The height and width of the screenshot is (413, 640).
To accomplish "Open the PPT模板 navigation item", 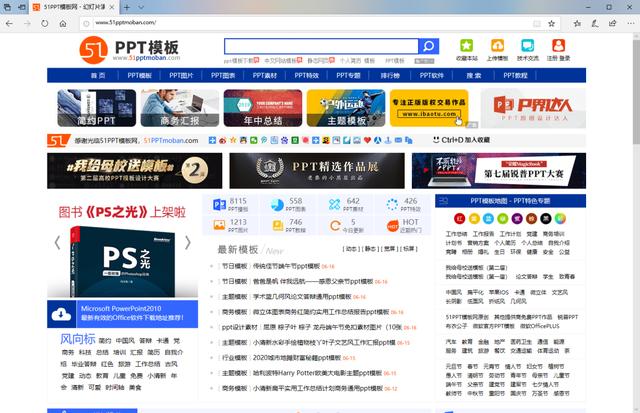I will (x=140, y=75).
